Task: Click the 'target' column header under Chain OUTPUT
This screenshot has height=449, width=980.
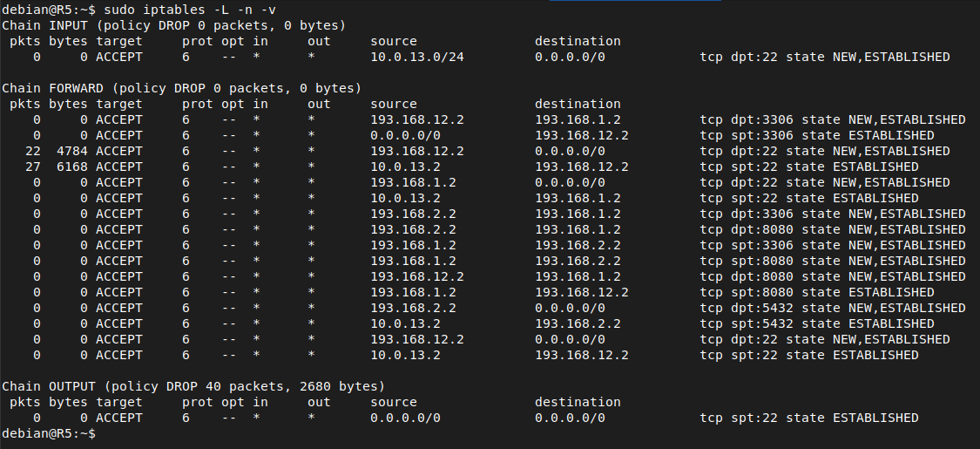Action: (119, 402)
